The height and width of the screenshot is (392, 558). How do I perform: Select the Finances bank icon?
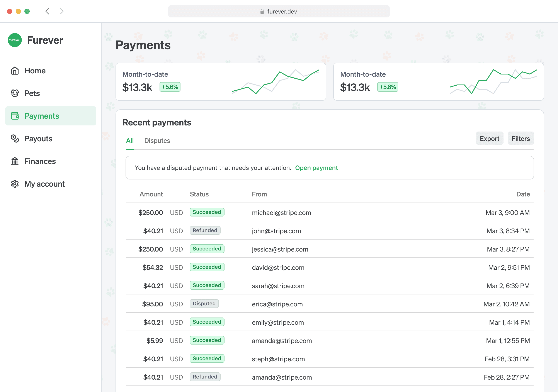pyautogui.click(x=15, y=161)
